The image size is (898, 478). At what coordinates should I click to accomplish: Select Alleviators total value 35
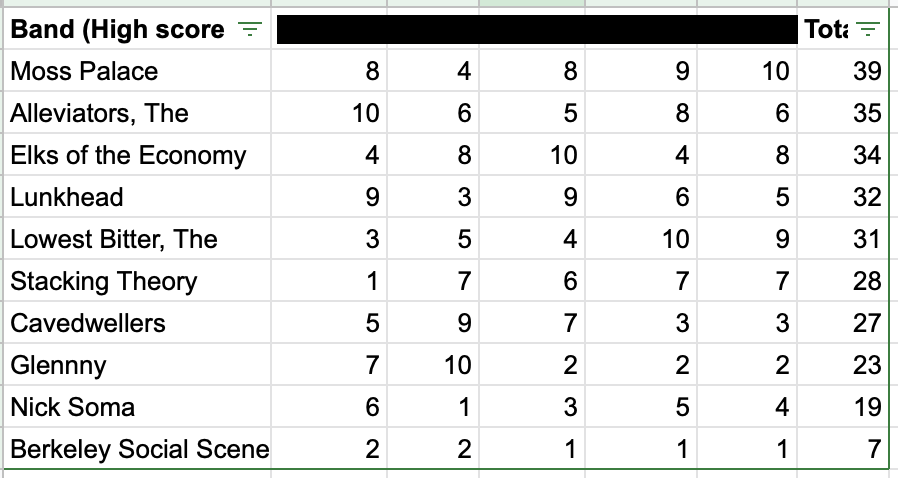(843, 112)
